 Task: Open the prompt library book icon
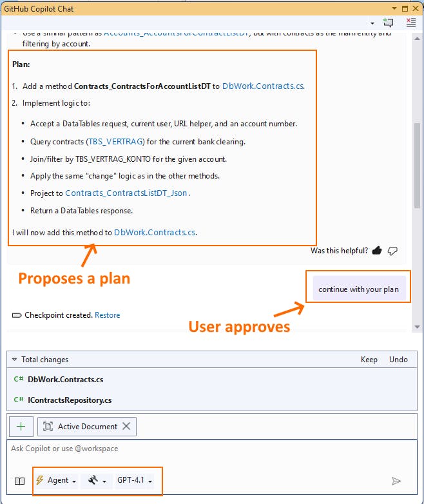[20, 481]
